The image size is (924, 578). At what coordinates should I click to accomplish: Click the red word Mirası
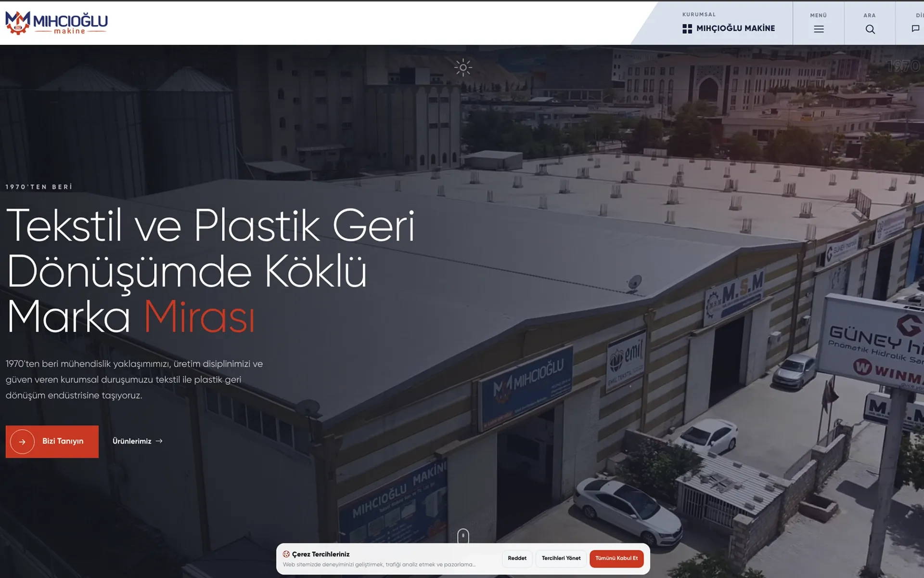[x=199, y=317]
